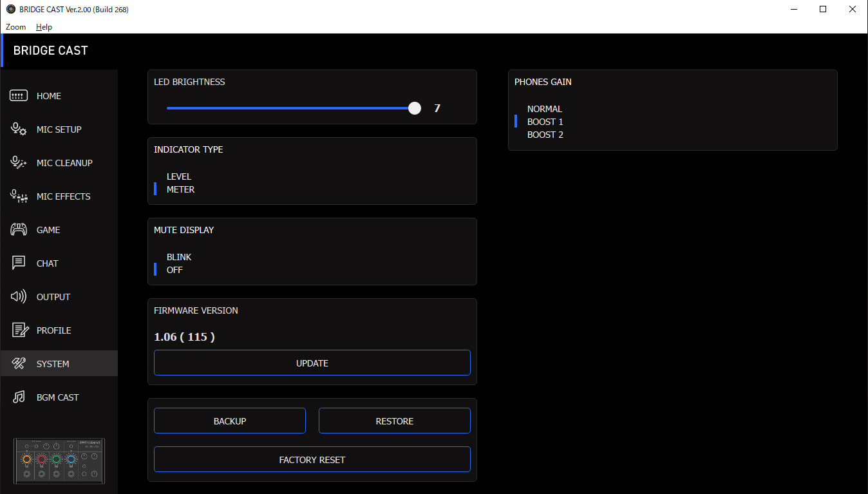This screenshot has width=868, height=494.
Task: Maximize the BRIDGE CAST window
Action: point(823,10)
